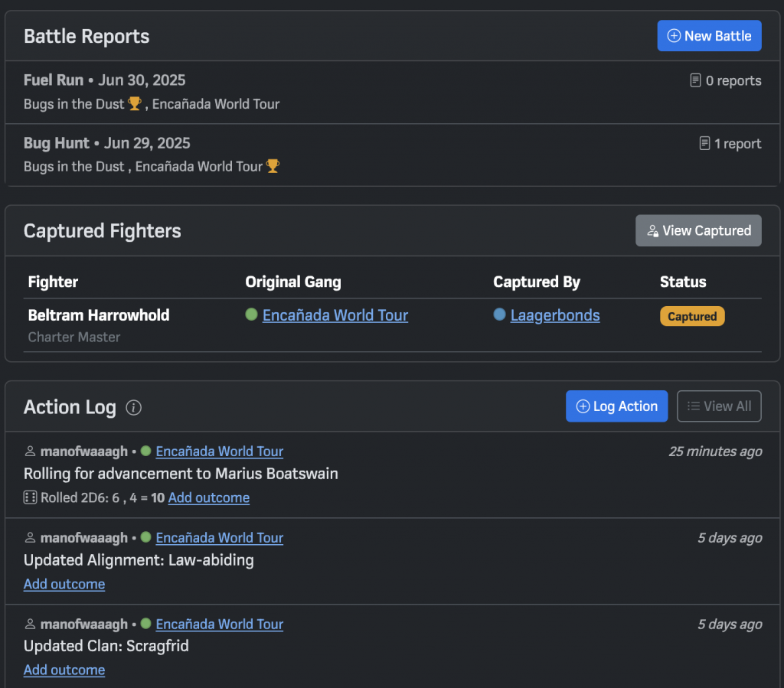784x688 pixels.
Task: Click the user icon on Updated Clan entry
Action: [31, 624]
